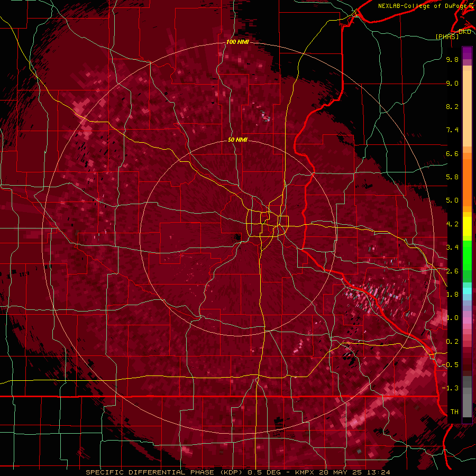Click the "5.8" legend value

coord(452,177)
